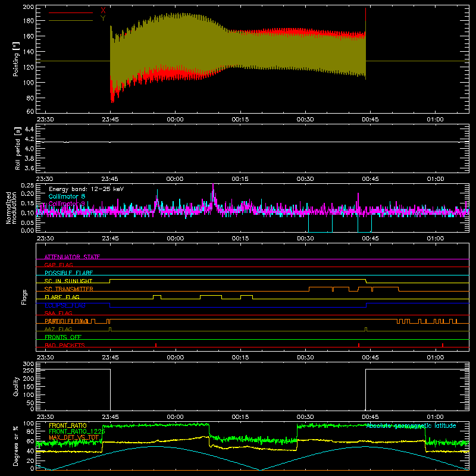Click the 300 tick on Quality axis
This screenshot has width=476, height=476.
tap(29, 364)
